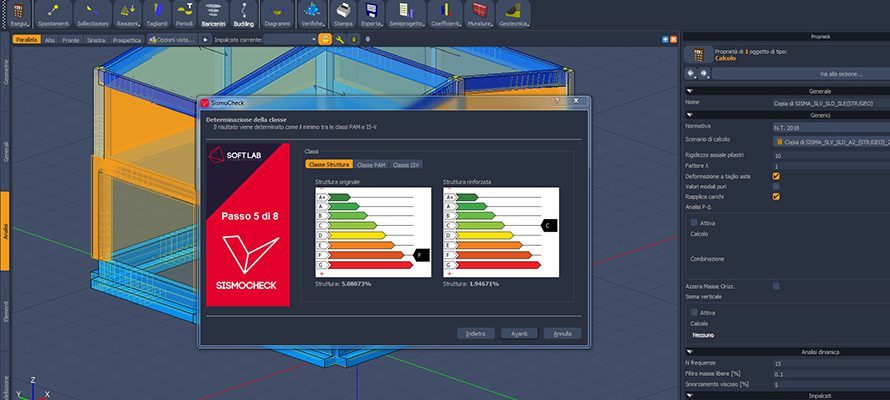Click the SismoCheck help question mark

click(x=556, y=100)
